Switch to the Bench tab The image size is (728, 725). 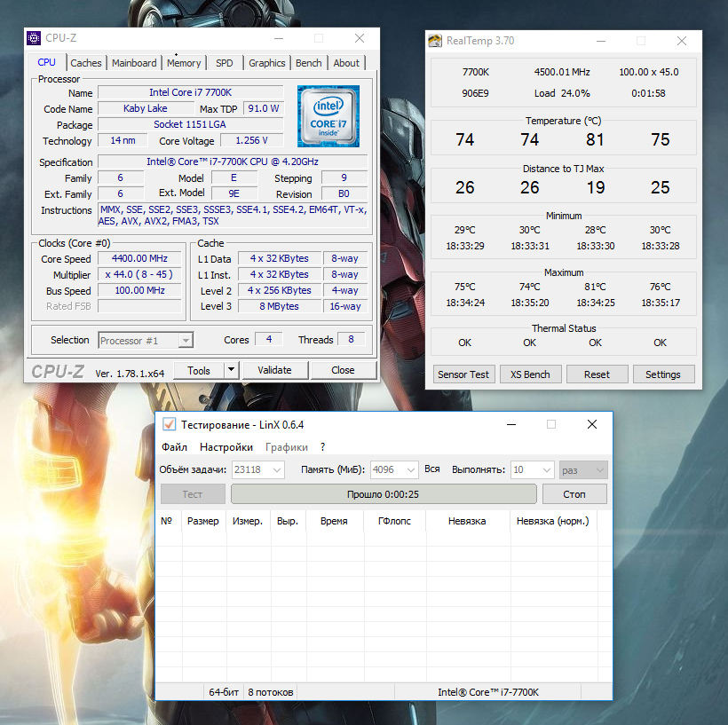coord(309,63)
